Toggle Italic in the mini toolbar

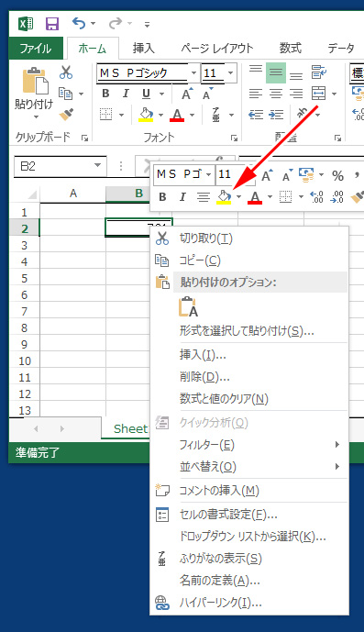pyautogui.click(x=182, y=196)
